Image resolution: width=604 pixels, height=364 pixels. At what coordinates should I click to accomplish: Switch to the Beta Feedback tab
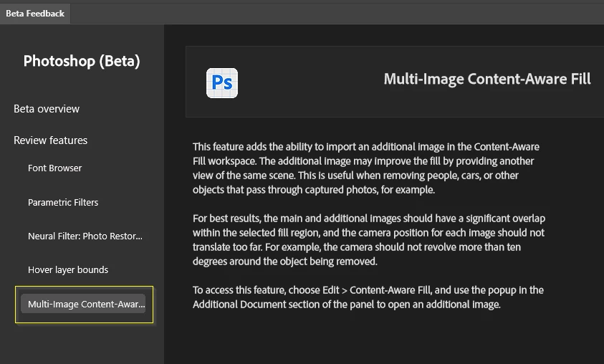pyautogui.click(x=35, y=14)
